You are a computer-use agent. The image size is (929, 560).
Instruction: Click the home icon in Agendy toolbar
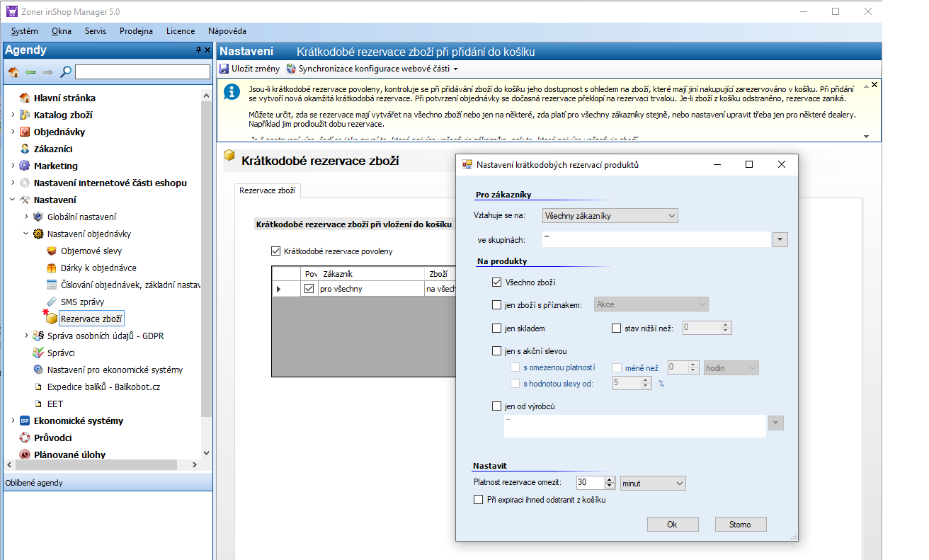[x=13, y=72]
